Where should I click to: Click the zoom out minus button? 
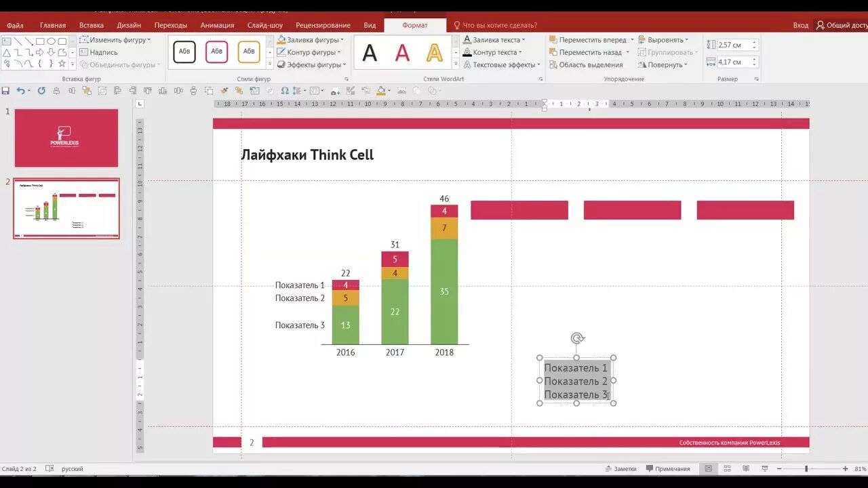pyautogui.click(x=778, y=468)
